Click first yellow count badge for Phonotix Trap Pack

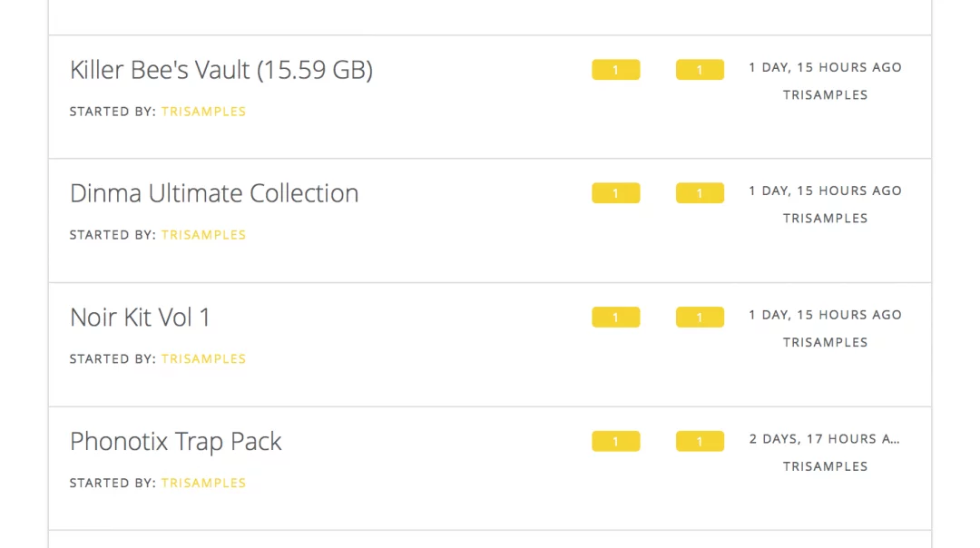(x=615, y=441)
